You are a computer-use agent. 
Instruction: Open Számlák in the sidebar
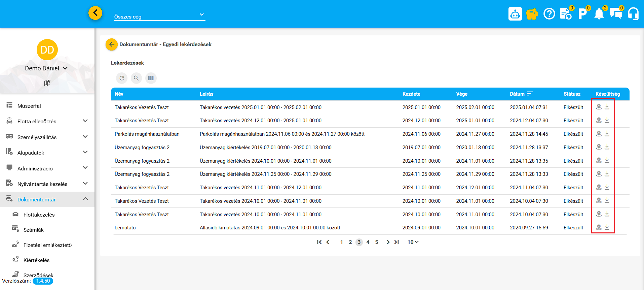click(x=34, y=230)
